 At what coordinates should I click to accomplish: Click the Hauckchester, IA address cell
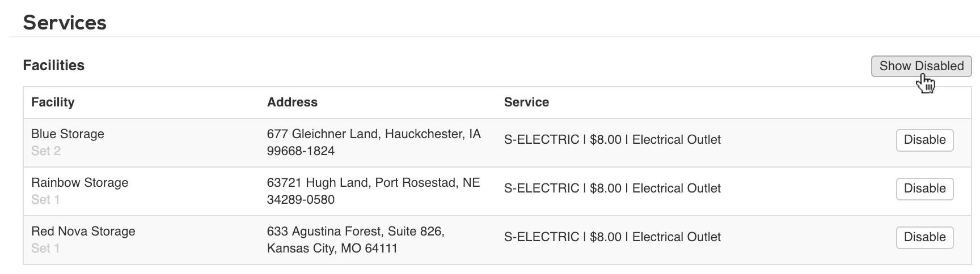tap(374, 143)
